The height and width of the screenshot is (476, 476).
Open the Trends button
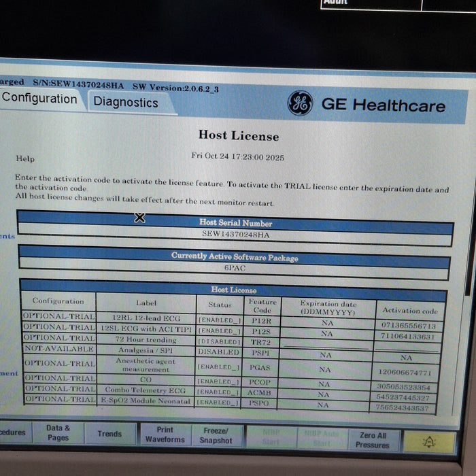[109, 434]
